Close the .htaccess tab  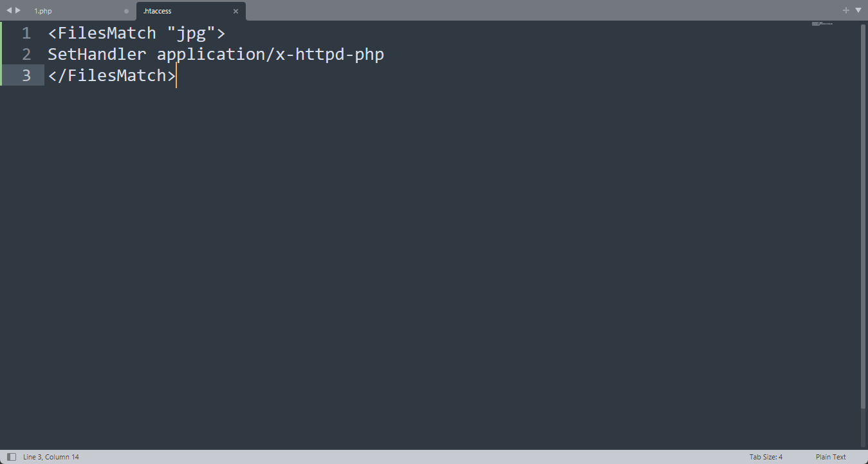point(235,11)
